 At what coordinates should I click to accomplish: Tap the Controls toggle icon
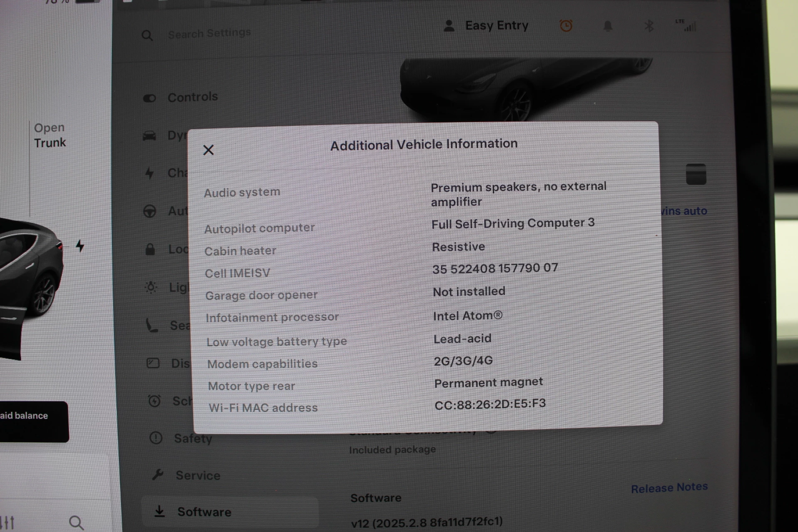click(x=150, y=99)
